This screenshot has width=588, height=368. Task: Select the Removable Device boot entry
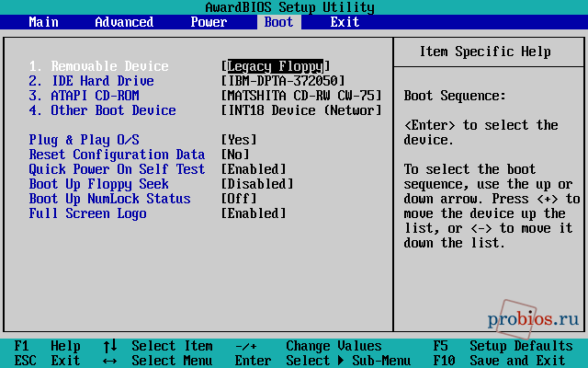(98, 66)
